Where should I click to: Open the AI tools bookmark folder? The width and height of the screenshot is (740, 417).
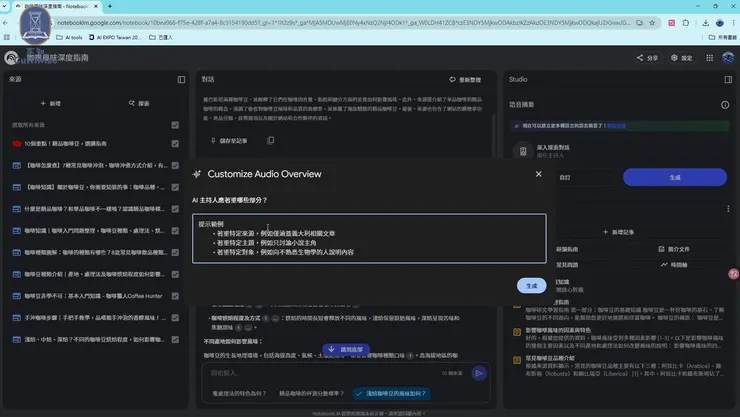69,37
